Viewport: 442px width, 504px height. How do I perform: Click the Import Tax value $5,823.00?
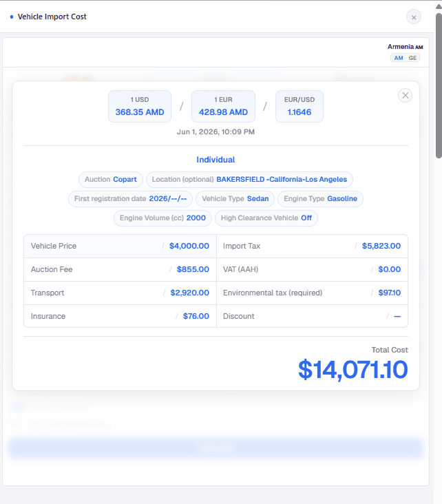pos(381,246)
